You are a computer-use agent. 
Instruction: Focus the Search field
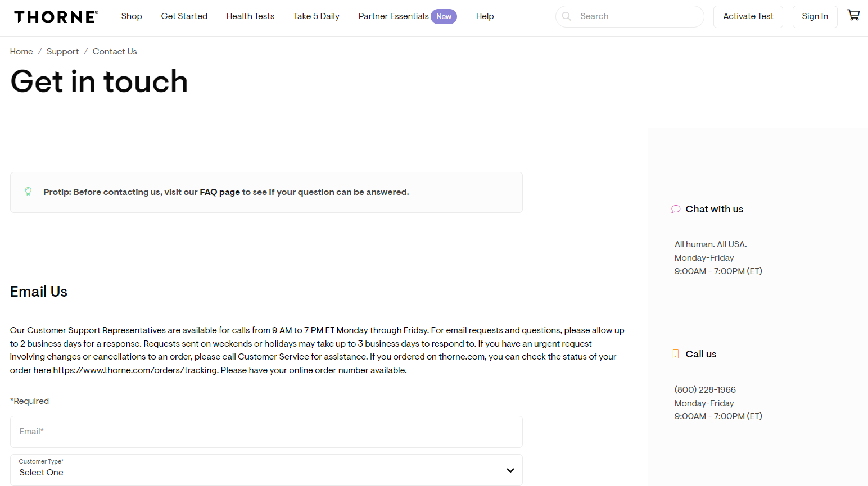tap(630, 16)
